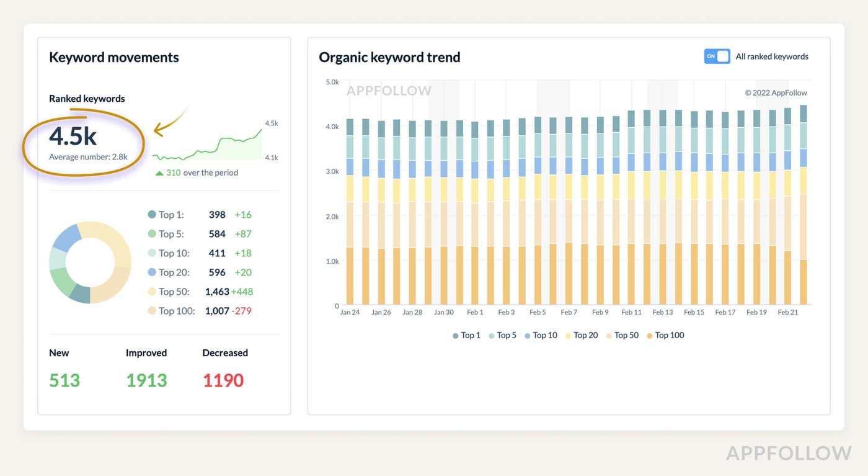868x476 pixels.
Task: Toggle the All ranked keywords switch
Action: pos(717,56)
